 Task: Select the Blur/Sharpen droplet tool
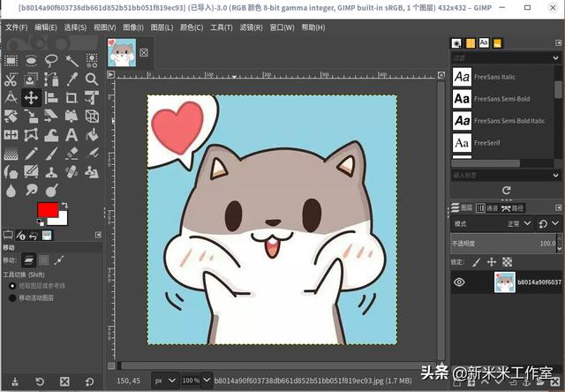11,191
